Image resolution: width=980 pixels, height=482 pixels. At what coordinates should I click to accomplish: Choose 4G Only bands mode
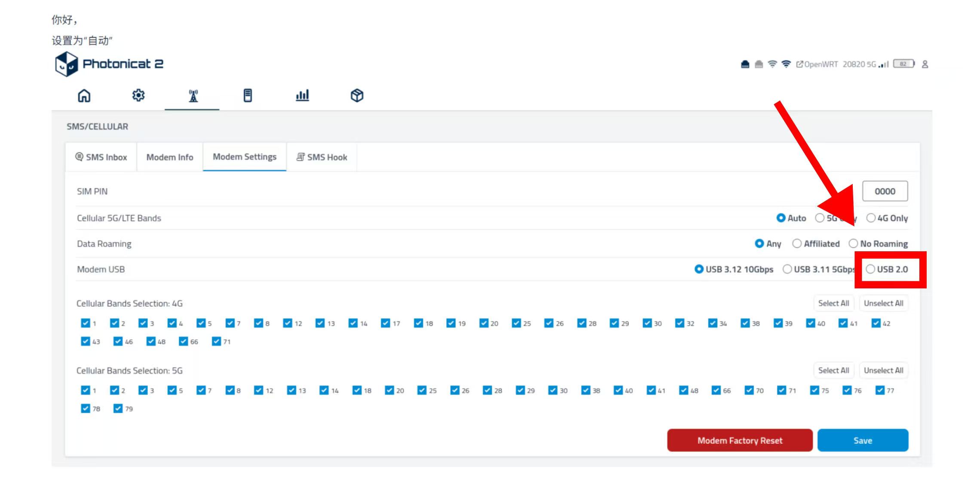pyautogui.click(x=871, y=218)
